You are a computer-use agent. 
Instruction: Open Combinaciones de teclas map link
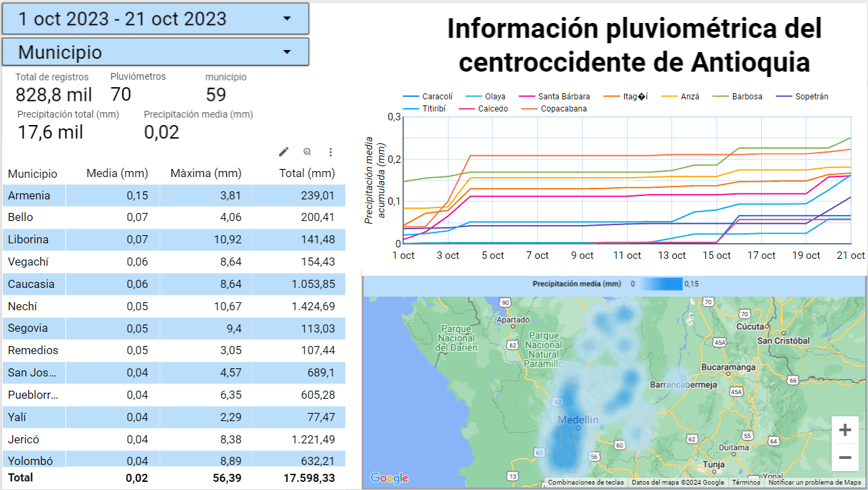coord(586,483)
